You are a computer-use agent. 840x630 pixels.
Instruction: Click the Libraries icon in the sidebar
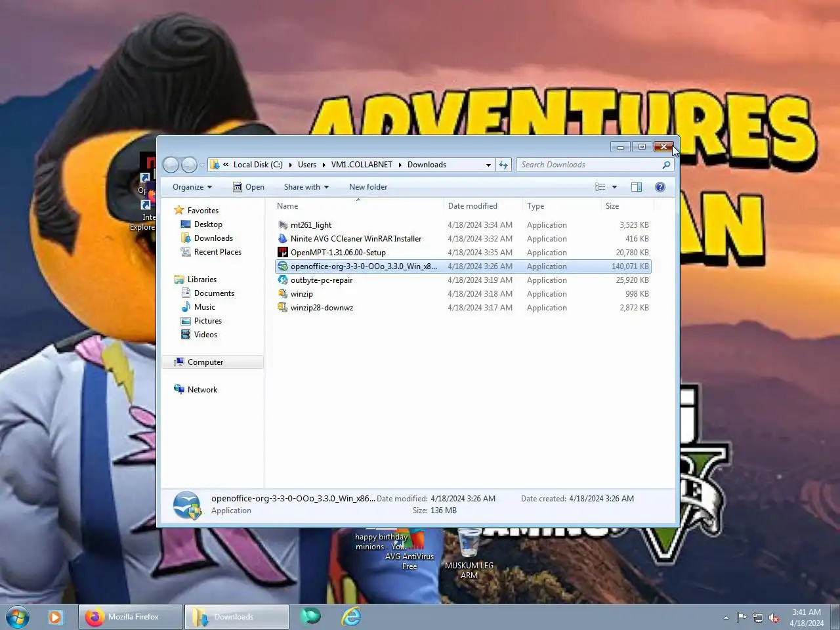(178, 280)
